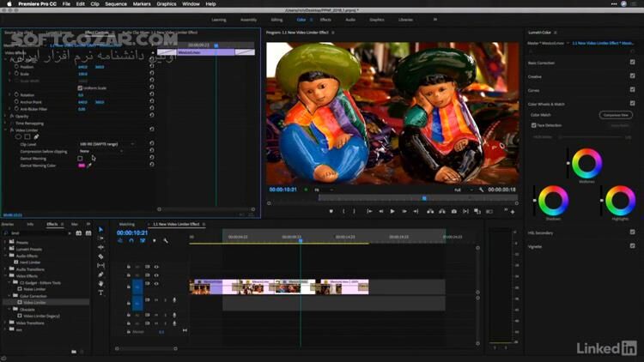Viewport: 644px width, 362px height.
Task: Select the Pen tool in timeline toolbar
Action: coord(100,275)
